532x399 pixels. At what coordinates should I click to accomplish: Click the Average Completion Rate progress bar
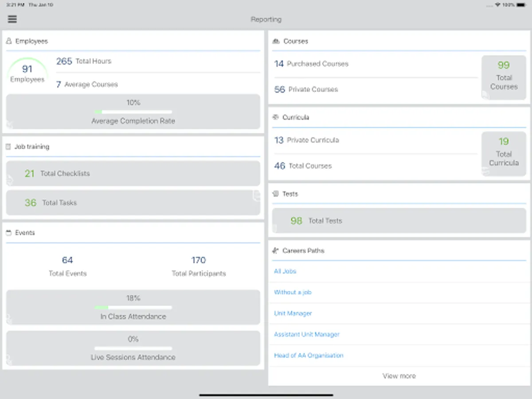click(133, 111)
